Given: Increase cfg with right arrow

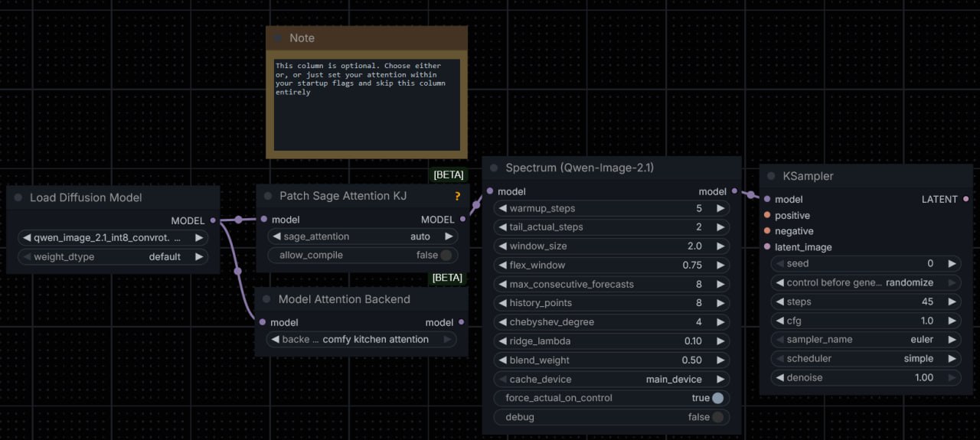Looking at the screenshot, I should tap(952, 321).
